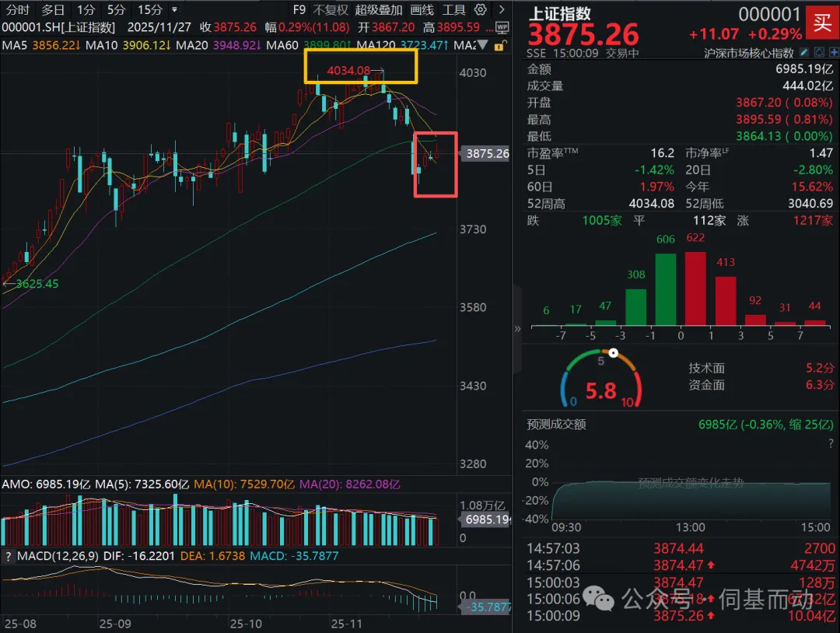This screenshot has height=633, width=840.
Task: Collapse side panel with double-arrow handle
Action: point(517,329)
